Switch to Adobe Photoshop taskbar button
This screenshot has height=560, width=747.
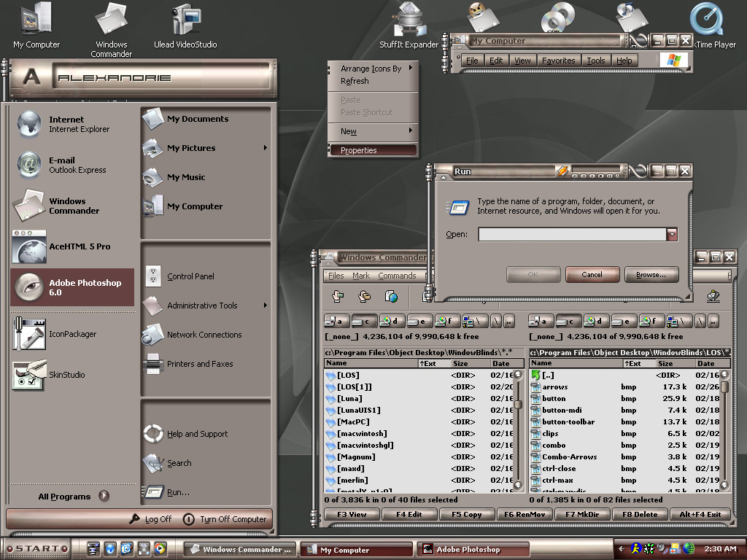pos(474,550)
